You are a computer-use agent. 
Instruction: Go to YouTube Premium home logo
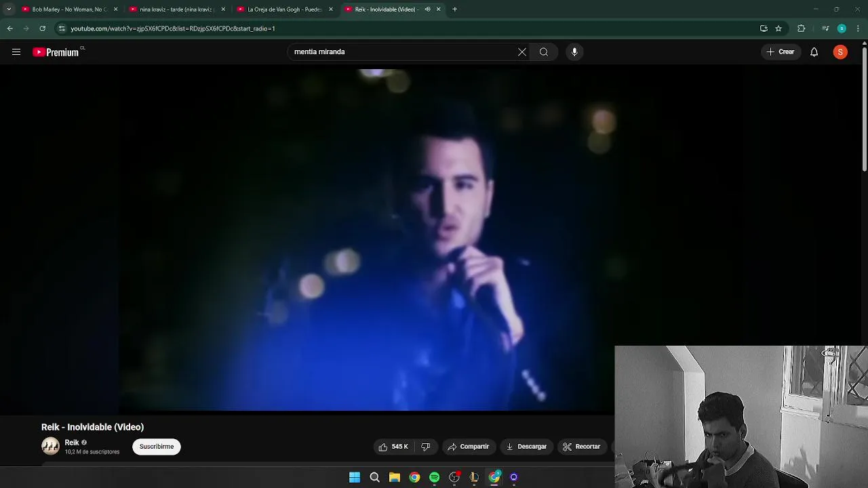pos(56,52)
